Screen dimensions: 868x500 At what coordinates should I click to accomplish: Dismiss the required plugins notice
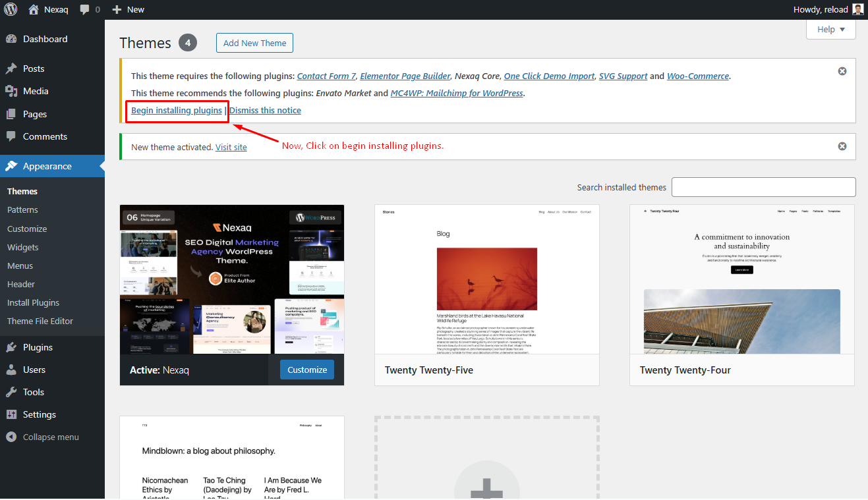tap(842, 71)
